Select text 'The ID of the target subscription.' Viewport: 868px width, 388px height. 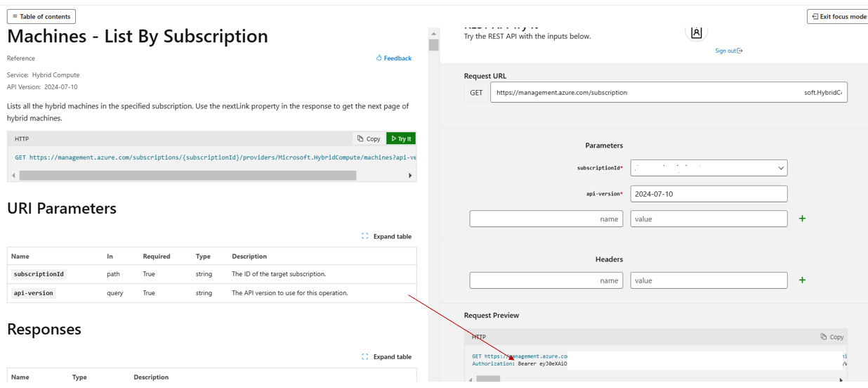click(279, 274)
